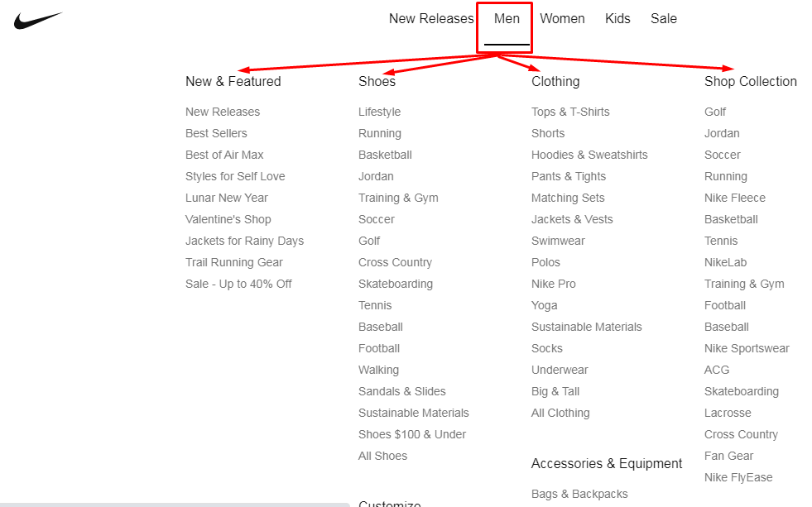
Task: Select Sale - Up to 40% Off
Action: coord(238,284)
